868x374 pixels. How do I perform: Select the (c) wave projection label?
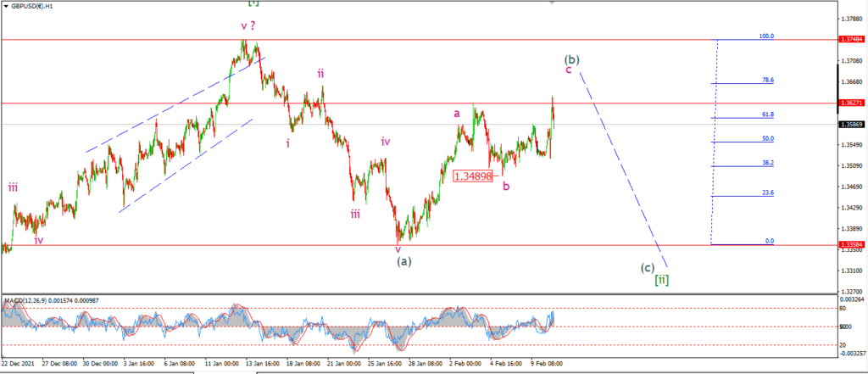[647, 268]
